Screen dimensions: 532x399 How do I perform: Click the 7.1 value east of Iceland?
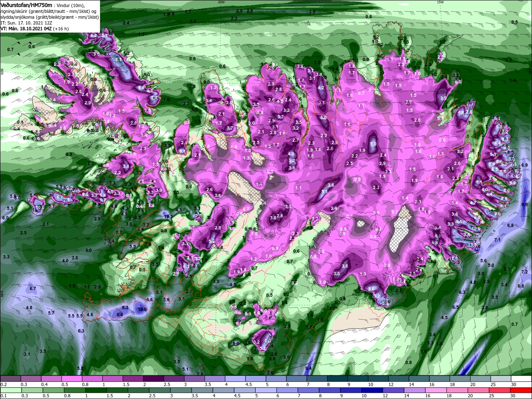[498, 240]
